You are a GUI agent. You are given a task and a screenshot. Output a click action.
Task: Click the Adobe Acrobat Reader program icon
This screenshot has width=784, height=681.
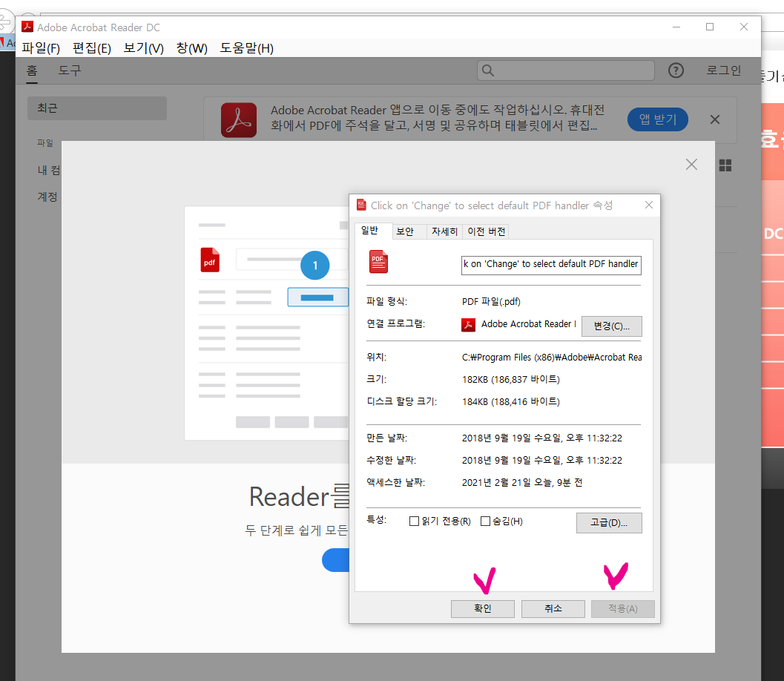pos(469,324)
